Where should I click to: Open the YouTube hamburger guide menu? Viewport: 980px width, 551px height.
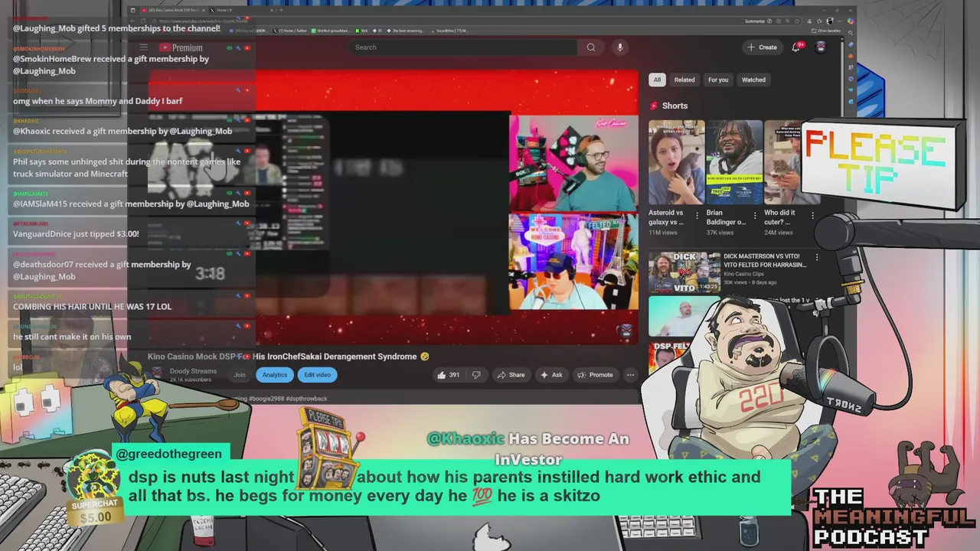tap(143, 47)
